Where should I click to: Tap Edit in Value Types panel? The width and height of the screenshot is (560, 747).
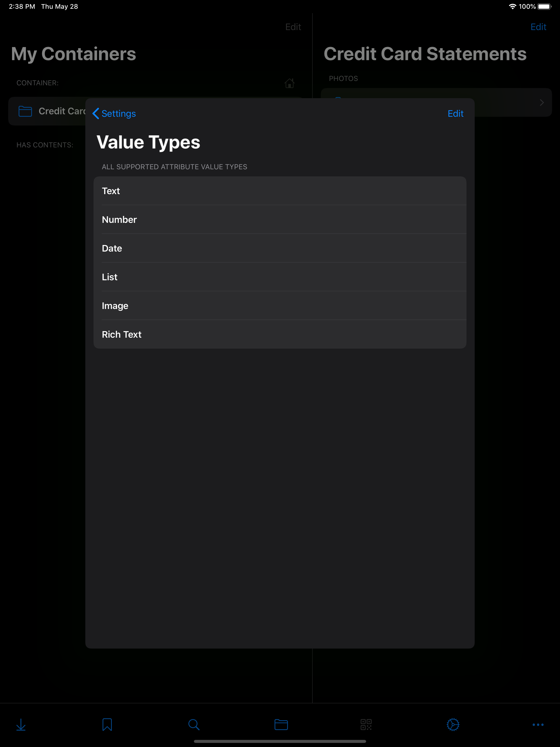455,113
